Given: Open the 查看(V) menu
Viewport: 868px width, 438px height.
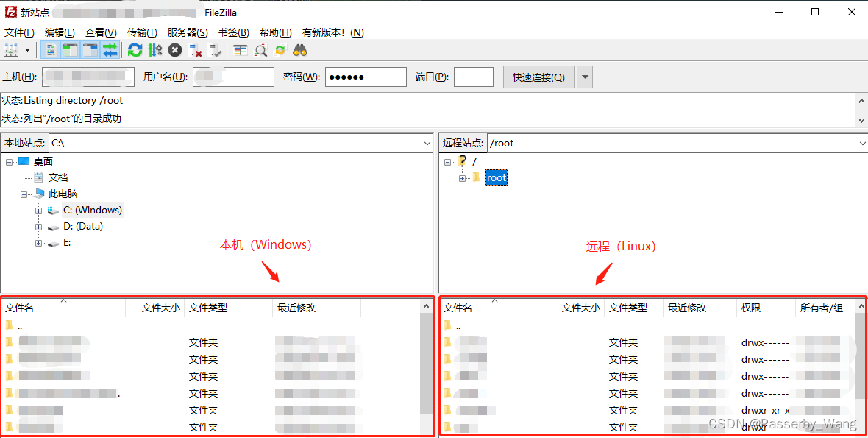Looking at the screenshot, I should click(x=101, y=32).
